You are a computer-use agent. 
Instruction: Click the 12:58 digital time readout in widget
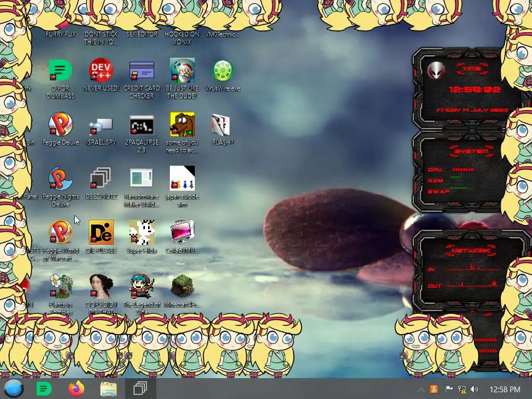pyautogui.click(x=475, y=89)
